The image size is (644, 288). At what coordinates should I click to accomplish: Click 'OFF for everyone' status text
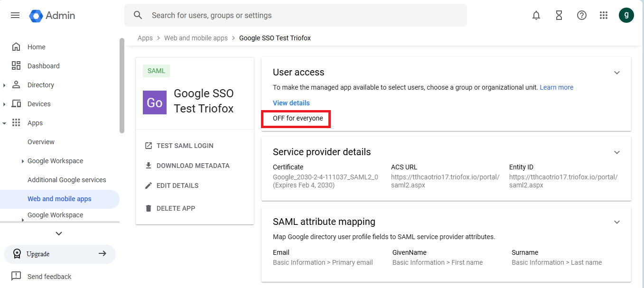tap(298, 118)
